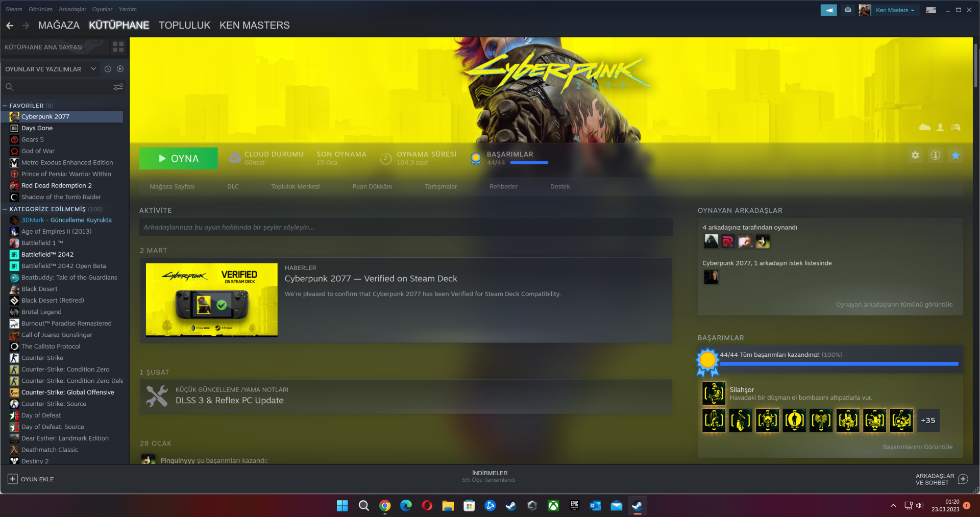
Task: Open Epic Games Launcher from taskbar
Action: click(574, 506)
